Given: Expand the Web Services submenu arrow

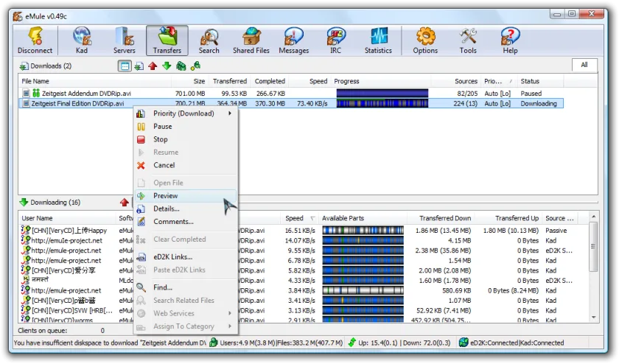Looking at the screenshot, I should (230, 313).
